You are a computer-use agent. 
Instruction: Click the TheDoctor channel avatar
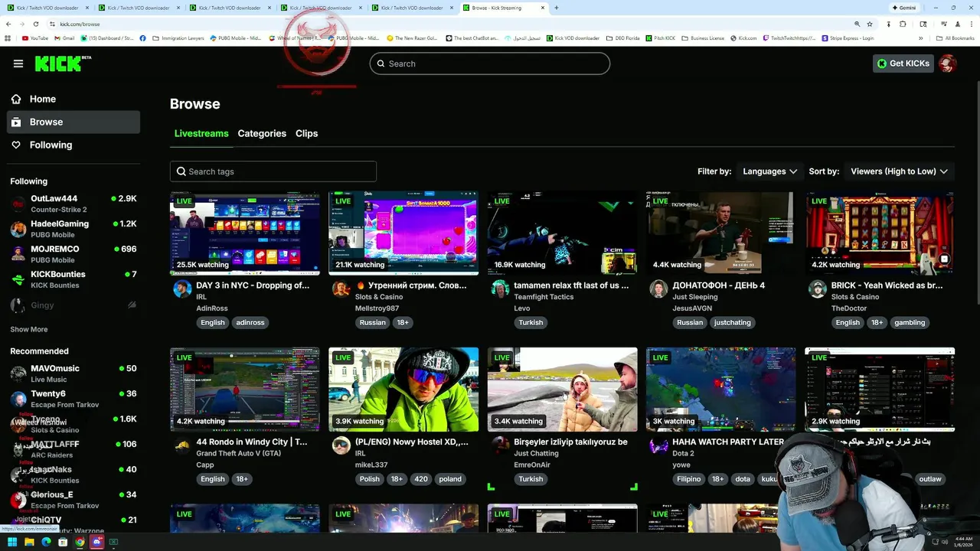tap(818, 289)
